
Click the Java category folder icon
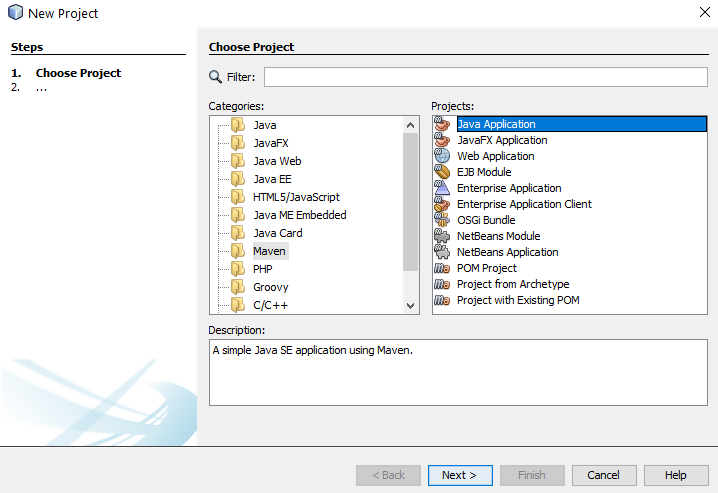(x=238, y=125)
